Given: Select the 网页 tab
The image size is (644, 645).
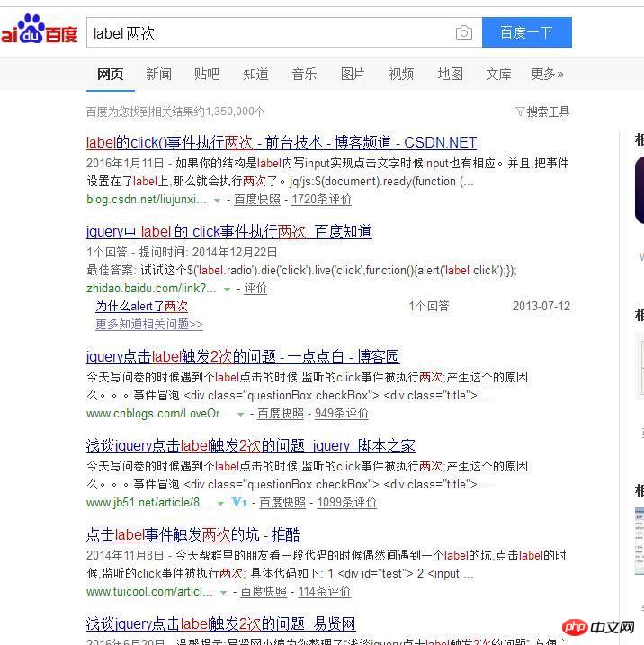Looking at the screenshot, I should [111, 74].
